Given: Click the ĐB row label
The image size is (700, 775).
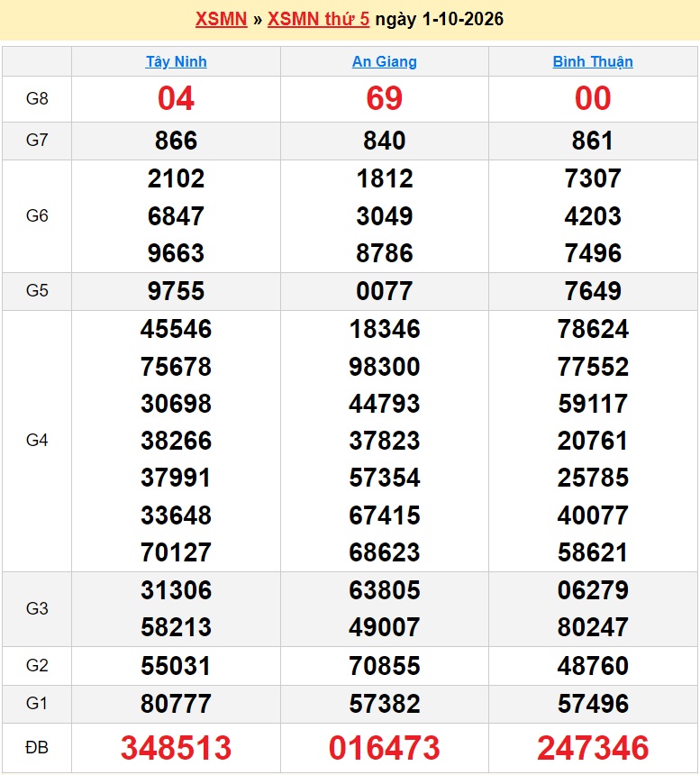Looking at the screenshot, I should tap(37, 748).
